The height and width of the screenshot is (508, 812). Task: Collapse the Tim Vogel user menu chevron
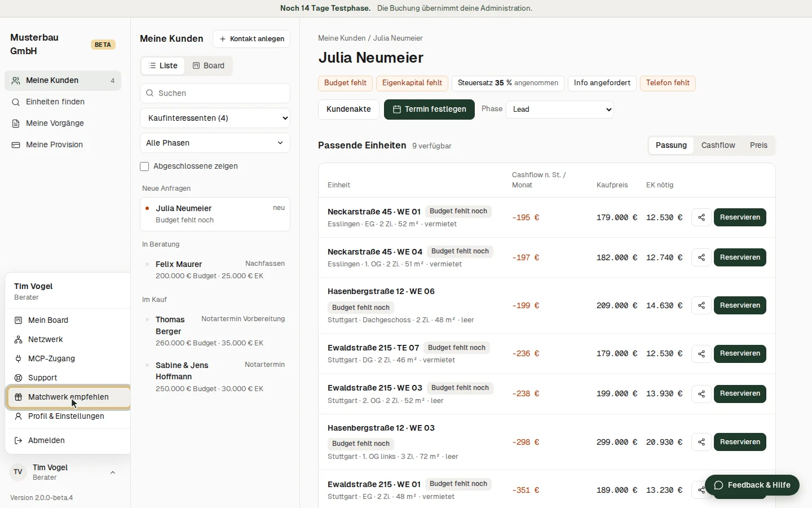[113, 472]
